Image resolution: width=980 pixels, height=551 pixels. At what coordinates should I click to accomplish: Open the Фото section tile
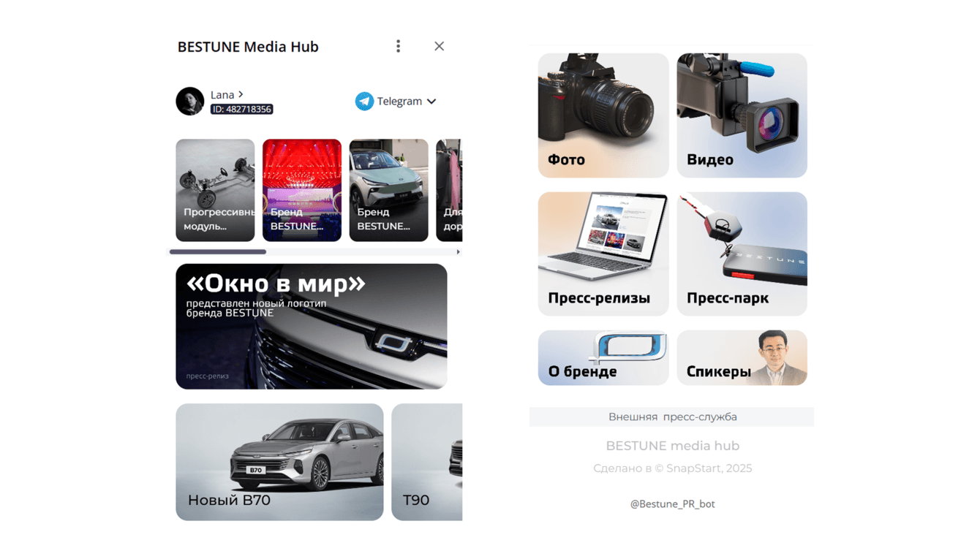(603, 115)
